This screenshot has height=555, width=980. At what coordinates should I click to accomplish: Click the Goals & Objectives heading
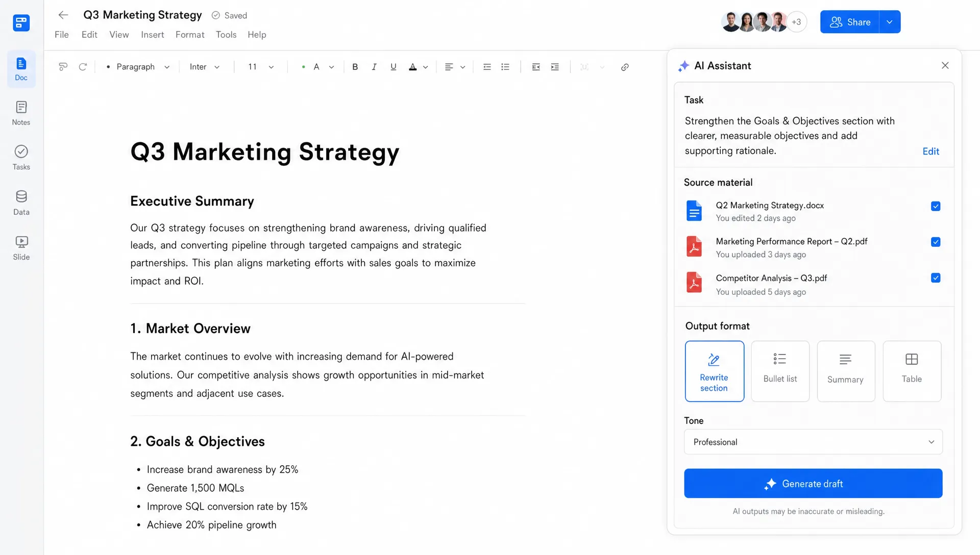198,441
